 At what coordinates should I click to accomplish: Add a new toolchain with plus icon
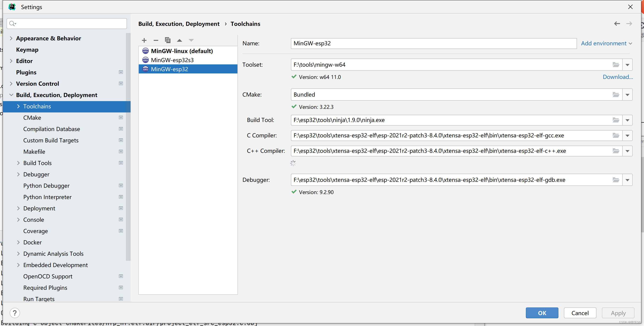click(x=144, y=40)
